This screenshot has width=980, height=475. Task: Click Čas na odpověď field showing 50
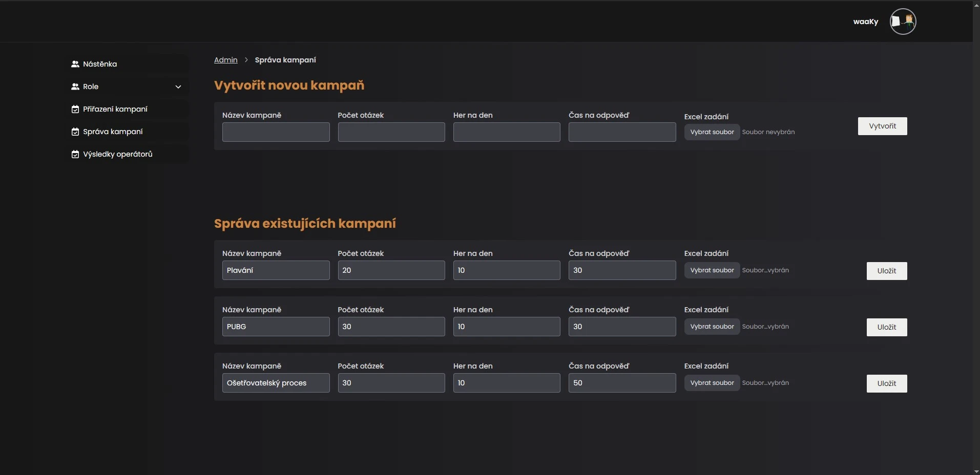(622, 383)
